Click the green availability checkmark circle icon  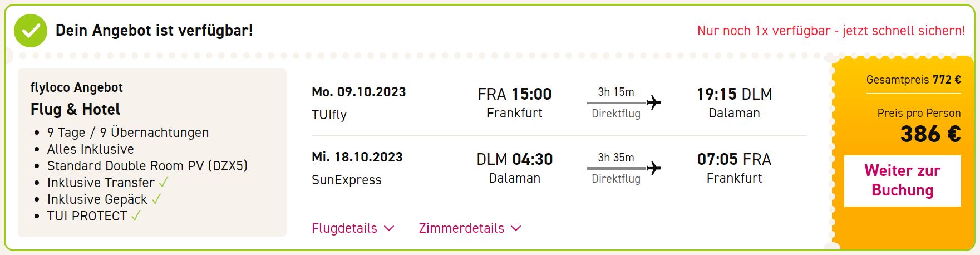click(x=31, y=31)
